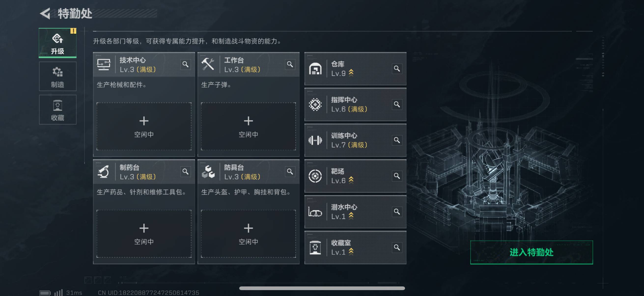Open the magnifier on 技术中心 card

coord(185,65)
